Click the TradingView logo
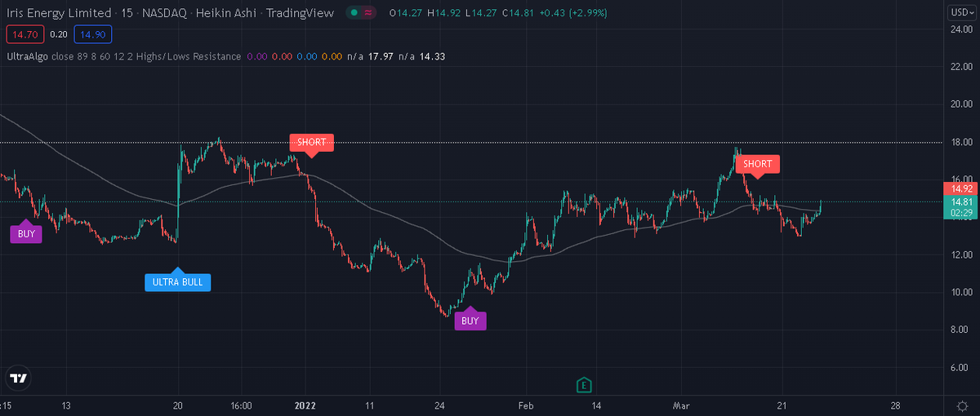980x416 pixels. (x=19, y=378)
